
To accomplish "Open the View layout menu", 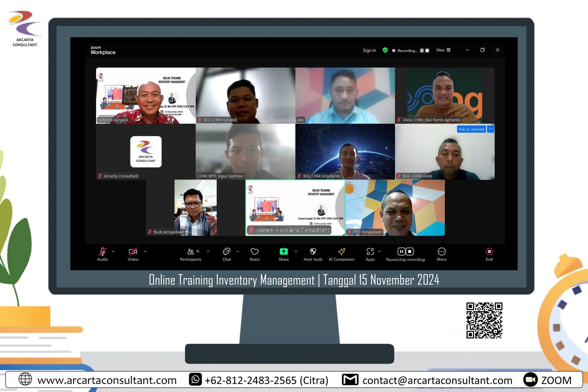I will pyautogui.click(x=443, y=50).
